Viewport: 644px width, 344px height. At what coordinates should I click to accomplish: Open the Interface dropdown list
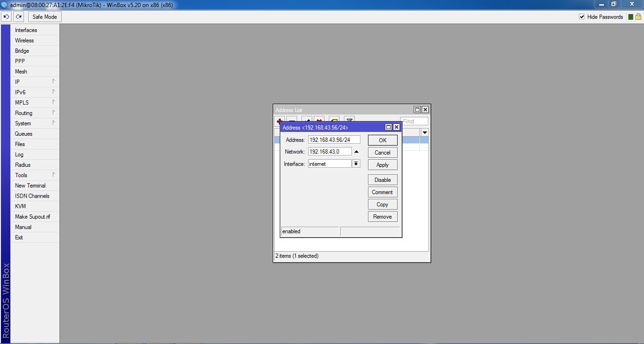[356, 164]
